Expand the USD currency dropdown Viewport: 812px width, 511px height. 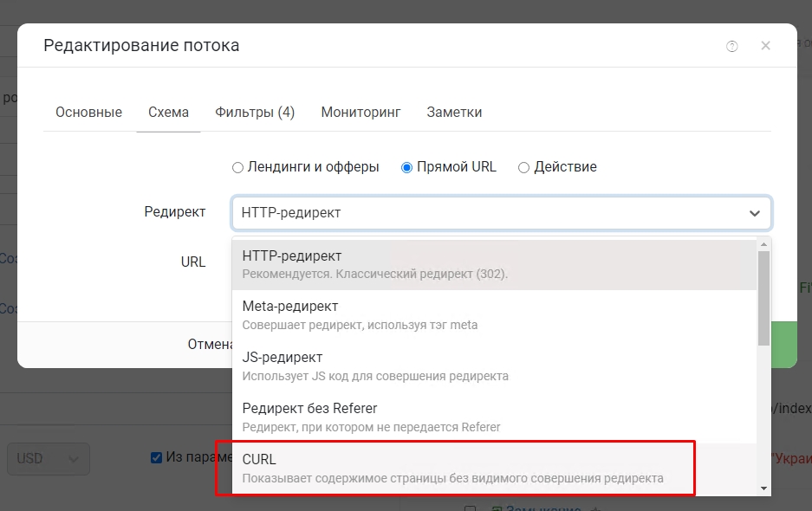pyautogui.click(x=49, y=459)
